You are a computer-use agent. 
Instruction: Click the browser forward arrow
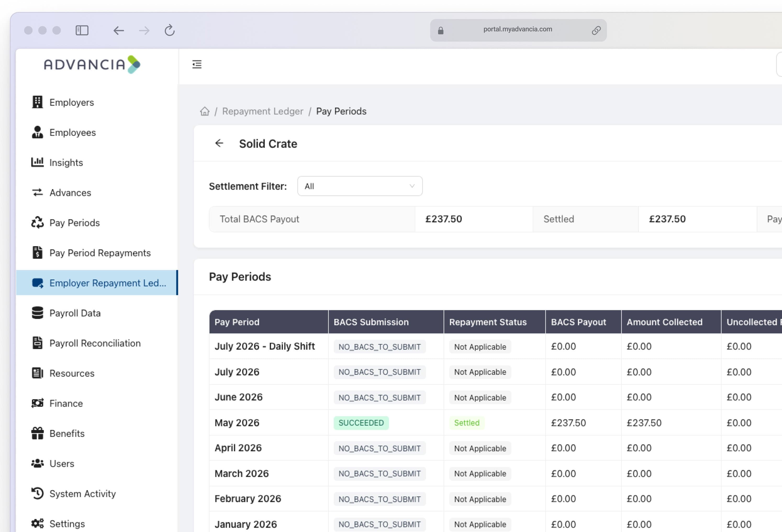click(x=144, y=31)
